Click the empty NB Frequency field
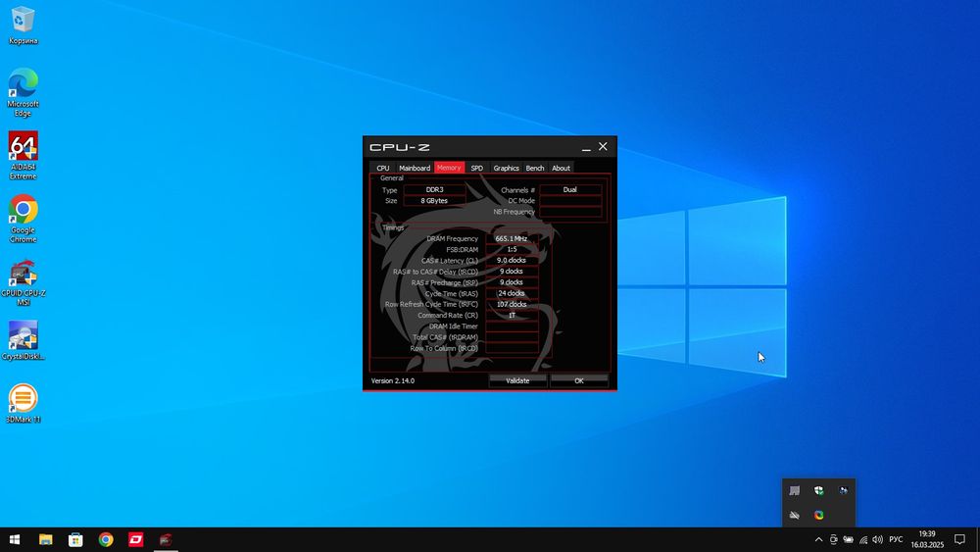Image resolution: width=980 pixels, height=552 pixels. tap(570, 212)
